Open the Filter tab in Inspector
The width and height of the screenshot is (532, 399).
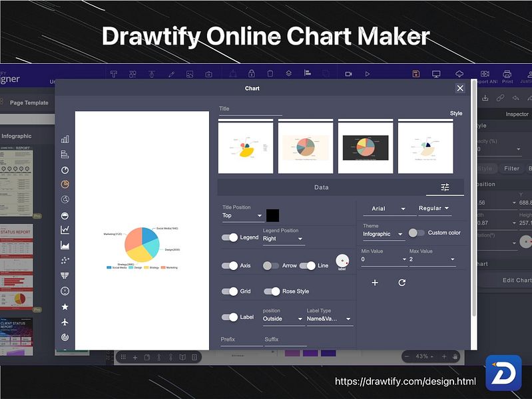coord(511,168)
